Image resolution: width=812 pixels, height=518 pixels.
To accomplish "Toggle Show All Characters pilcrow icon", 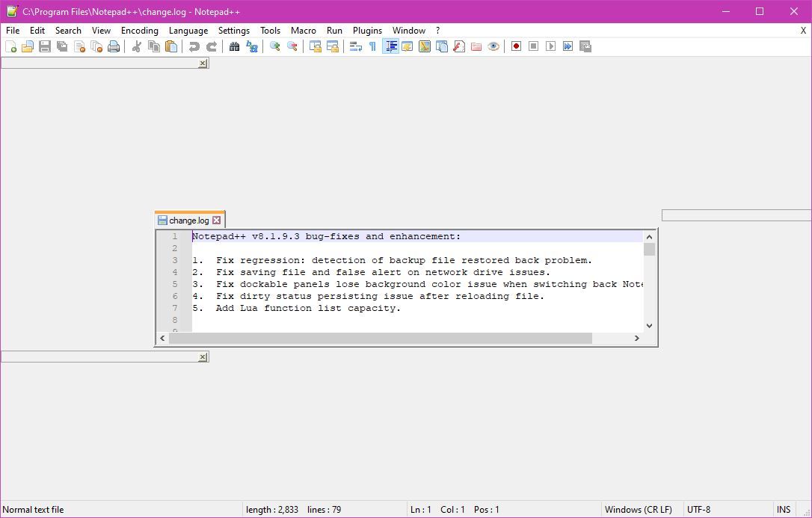I will coord(373,46).
